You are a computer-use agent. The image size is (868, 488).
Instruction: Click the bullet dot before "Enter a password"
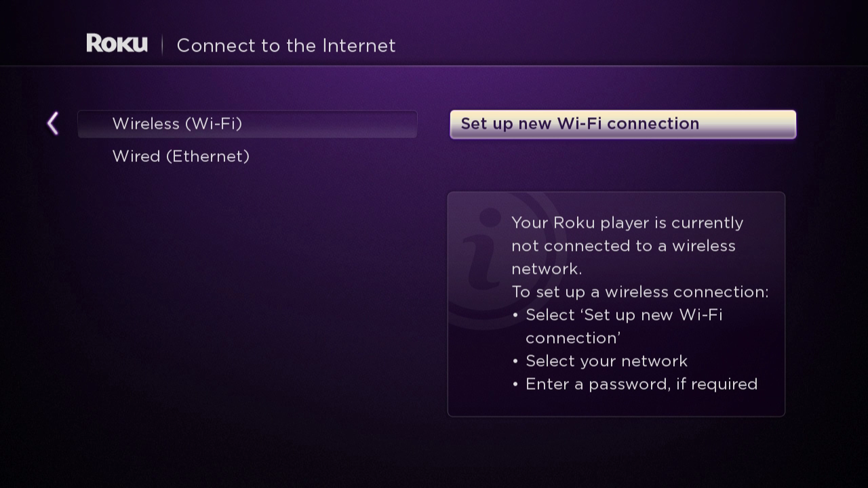[515, 385]
